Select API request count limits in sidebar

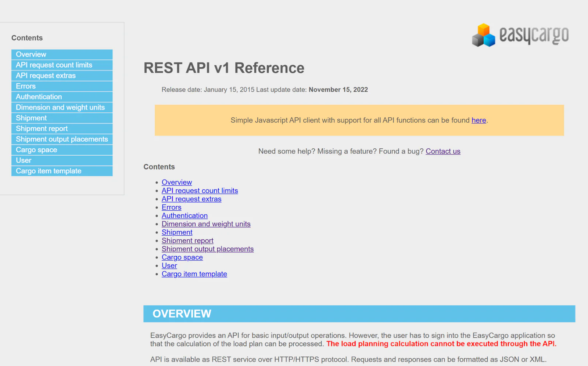[62, 65]
